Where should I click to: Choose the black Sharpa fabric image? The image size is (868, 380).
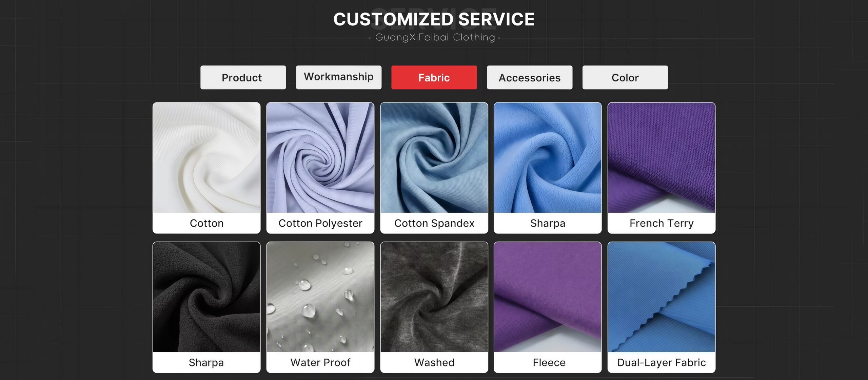click(206, 297)
